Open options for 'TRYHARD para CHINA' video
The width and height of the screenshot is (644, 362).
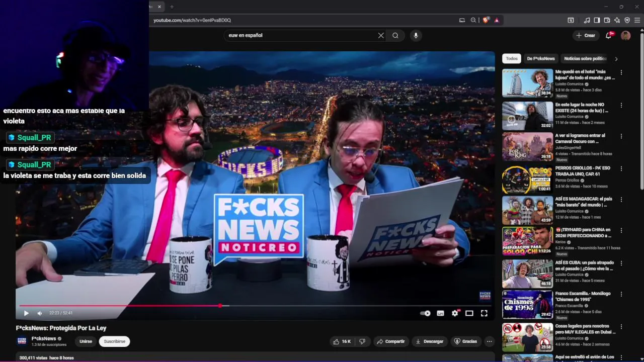tap(621, 230)
